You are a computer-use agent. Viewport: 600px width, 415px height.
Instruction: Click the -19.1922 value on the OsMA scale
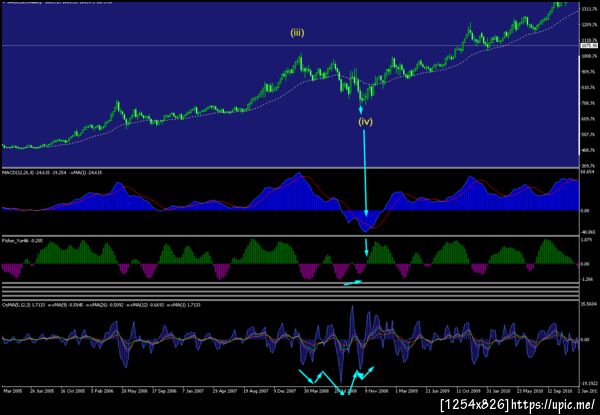point(589,383)
